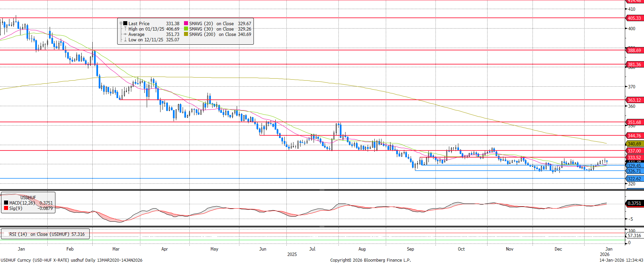Click the 340.69 SMAVG 200 axis tag
This screenshot has width=644, height=263.
pos(634,144)
